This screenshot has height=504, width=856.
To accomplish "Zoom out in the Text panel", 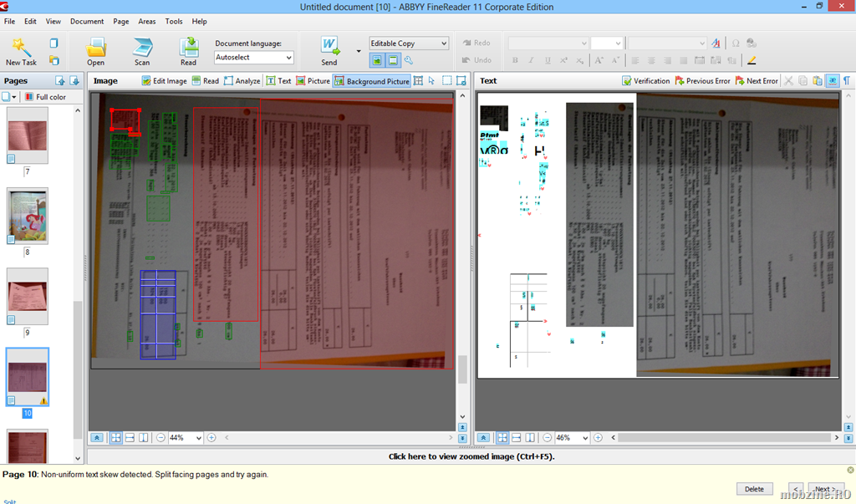I will 547,437.
